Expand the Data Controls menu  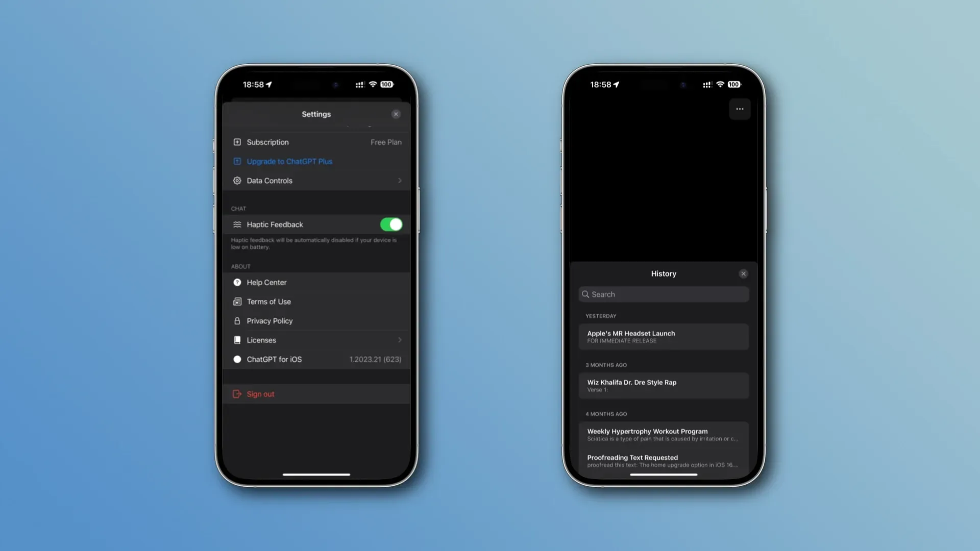[x=316, y=180]
